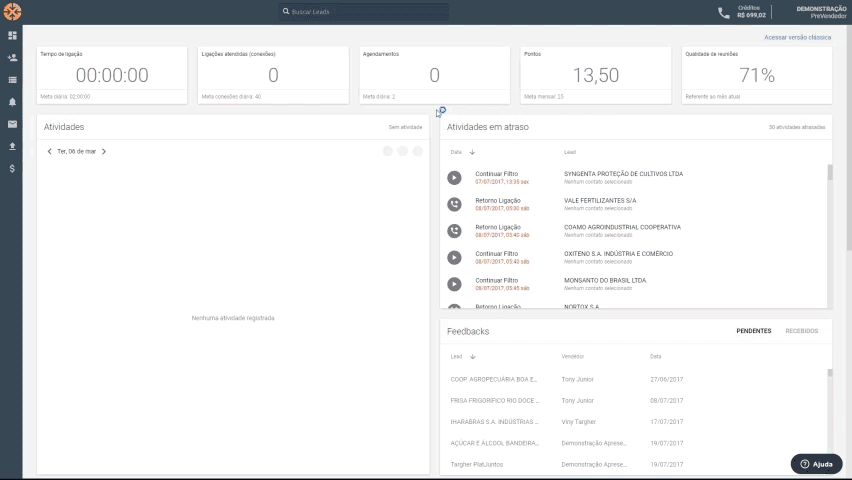Viewport: 852px width, 480px height.
Task: Click the Agendamentos counter card
Action: pos(435,75)
